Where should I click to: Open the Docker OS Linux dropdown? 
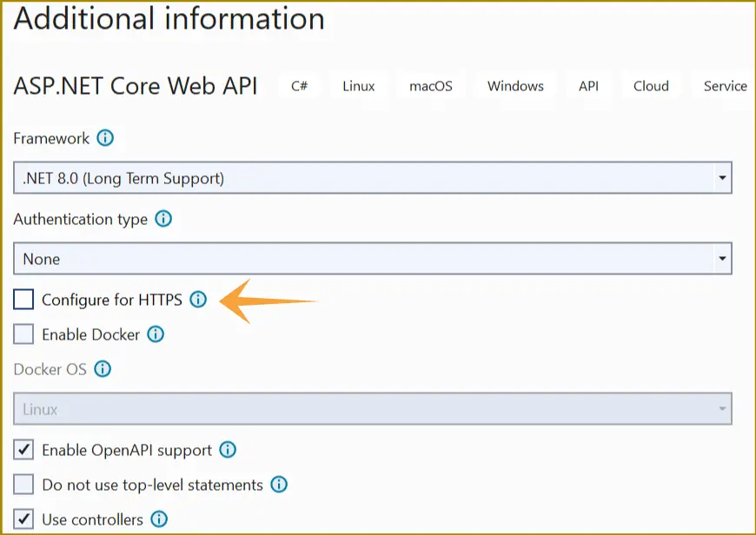click(373, 409)
